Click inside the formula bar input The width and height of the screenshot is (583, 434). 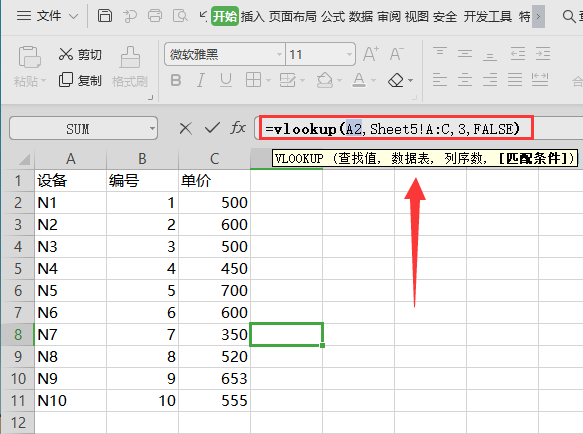coord(396,128)
